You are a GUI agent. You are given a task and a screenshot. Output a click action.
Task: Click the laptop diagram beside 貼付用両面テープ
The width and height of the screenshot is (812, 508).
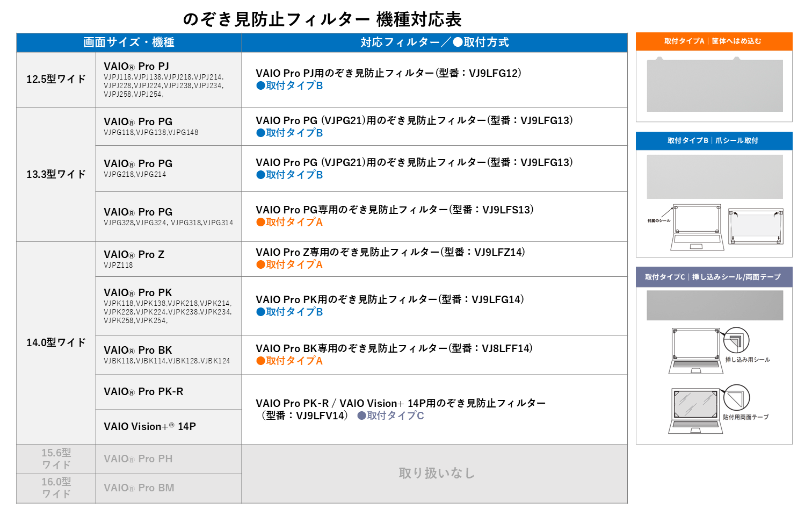click(695, 411)
